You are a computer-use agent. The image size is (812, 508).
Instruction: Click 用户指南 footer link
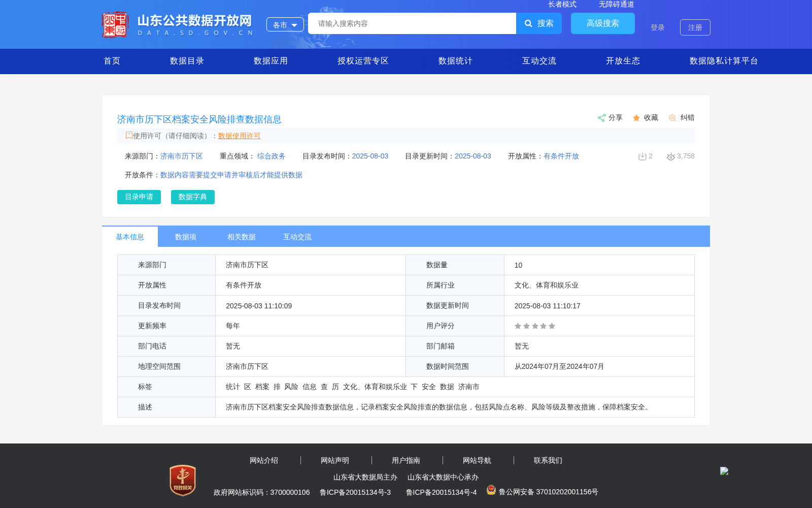pyautogui.click(x=406, y=460)
